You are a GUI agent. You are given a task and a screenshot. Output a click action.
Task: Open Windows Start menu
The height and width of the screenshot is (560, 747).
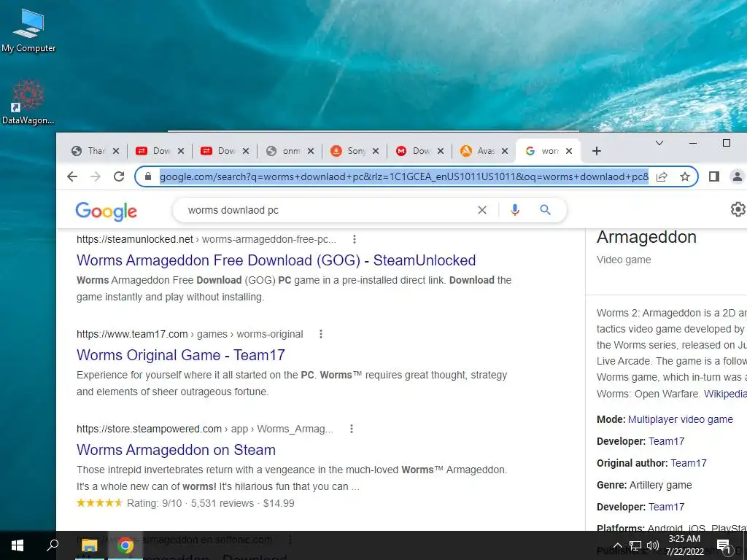(18, 545)
